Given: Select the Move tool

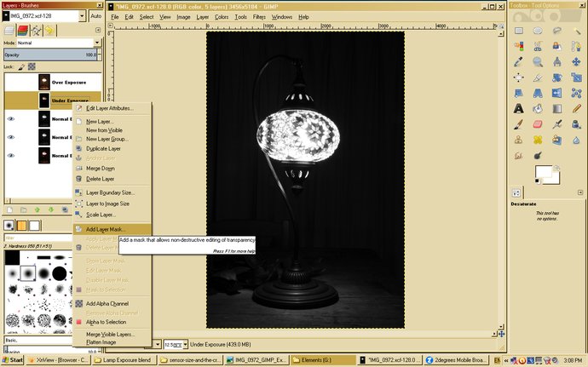Looking at the screenshot, I should (576, 62).
